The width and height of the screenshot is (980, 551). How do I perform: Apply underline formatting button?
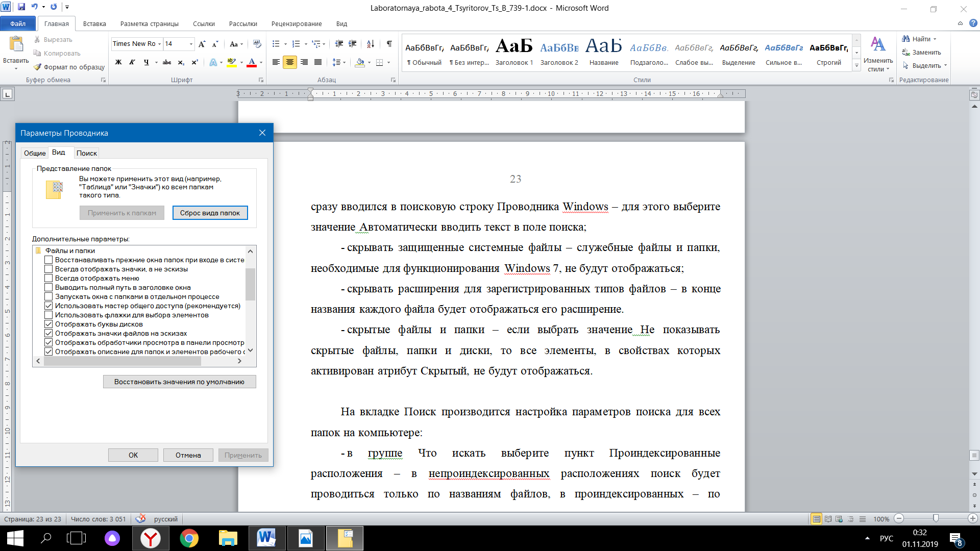(x=146, y=62)
